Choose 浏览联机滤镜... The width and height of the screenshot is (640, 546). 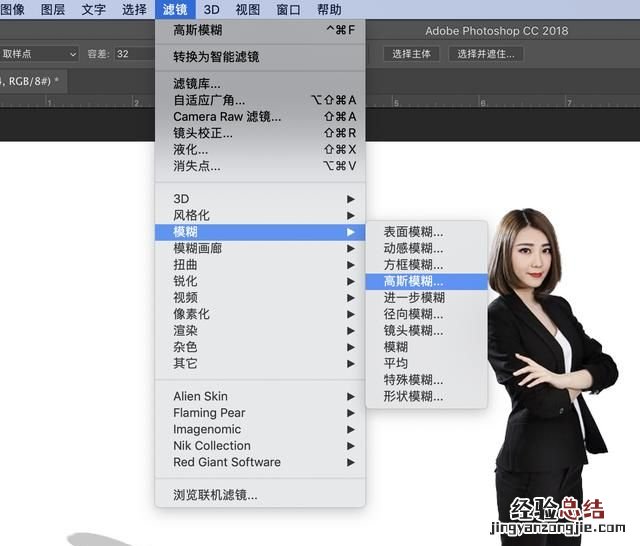pyautogui.click(x=260, y=495)
